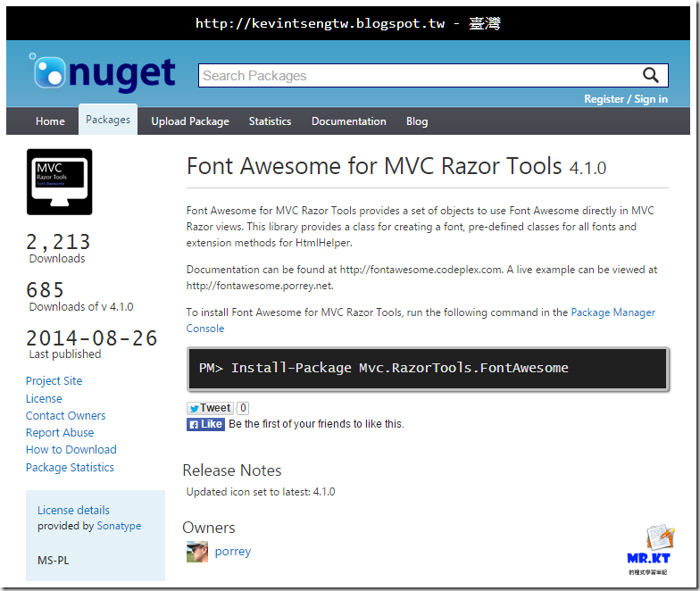The height and width of the screenshot is (591, 700).
Task: Go to Upload Package
Action: coord(190,121)
